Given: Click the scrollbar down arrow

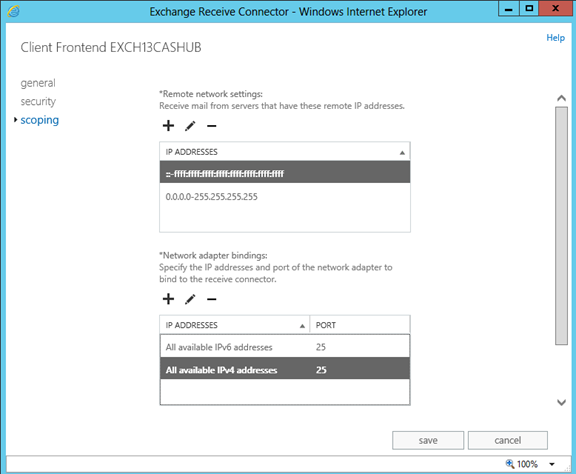Looking at the screenshot, I should pyautogui.click(x=561, y=402).
